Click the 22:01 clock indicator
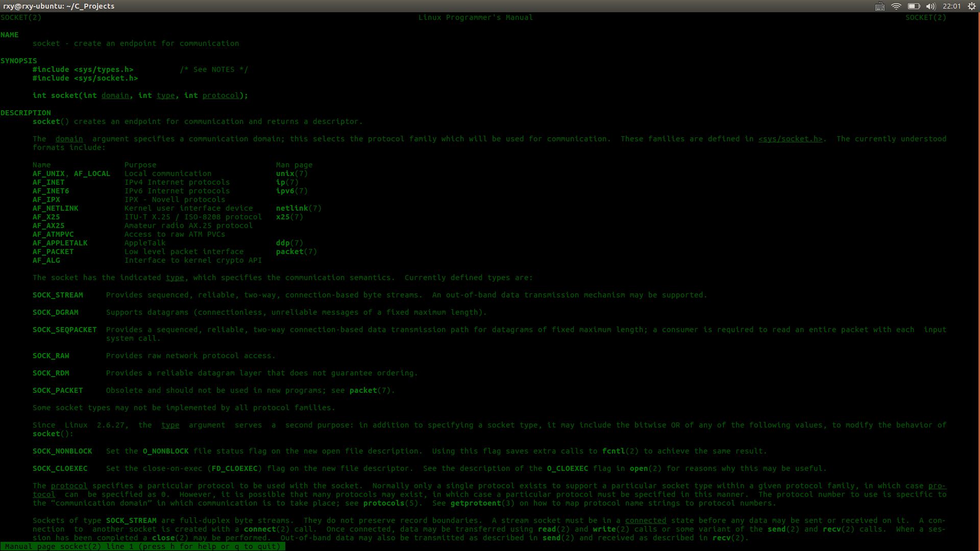980x551 pixels. 951,6
